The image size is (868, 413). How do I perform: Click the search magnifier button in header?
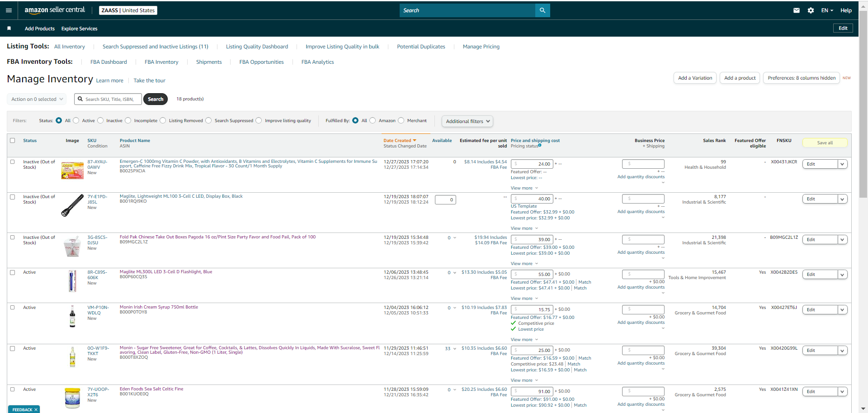542,10
